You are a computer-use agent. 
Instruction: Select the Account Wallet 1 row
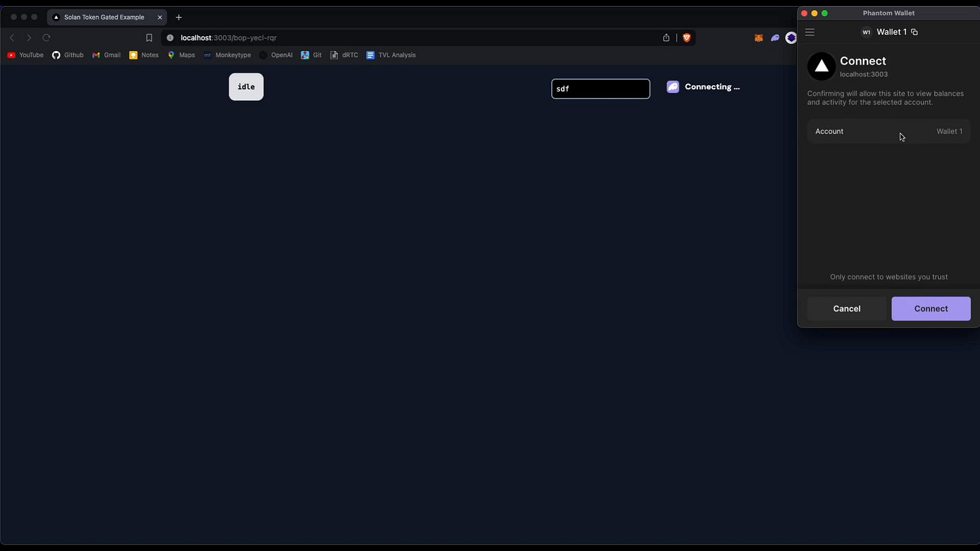click(x=888, y=131)
